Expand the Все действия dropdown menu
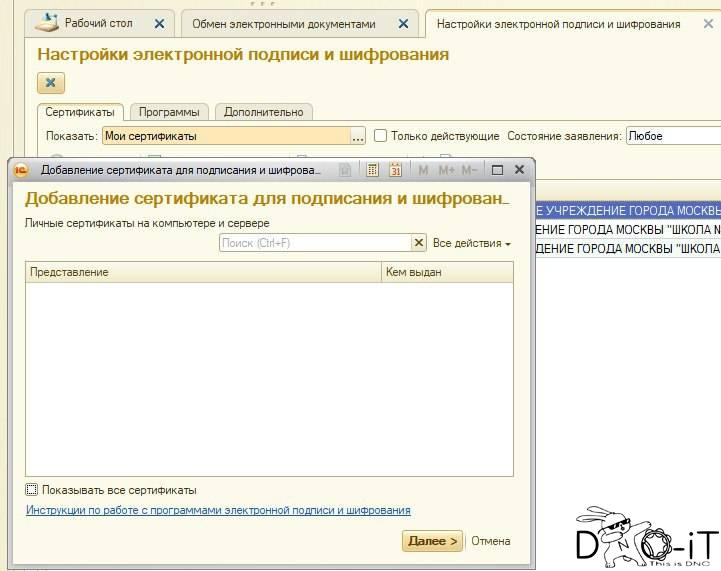Screen dimensions: 721x571 pos(471,243)
